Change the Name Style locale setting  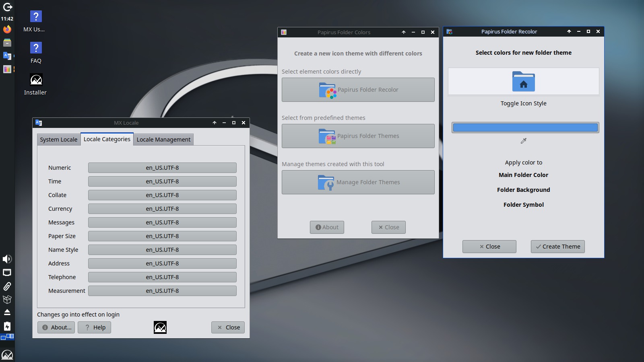click(162, 250)
